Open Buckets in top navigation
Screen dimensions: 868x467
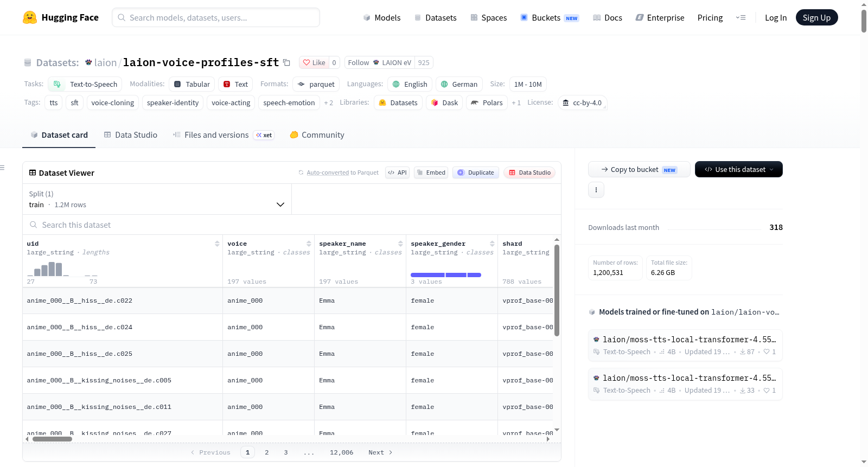tap(550, 17)
